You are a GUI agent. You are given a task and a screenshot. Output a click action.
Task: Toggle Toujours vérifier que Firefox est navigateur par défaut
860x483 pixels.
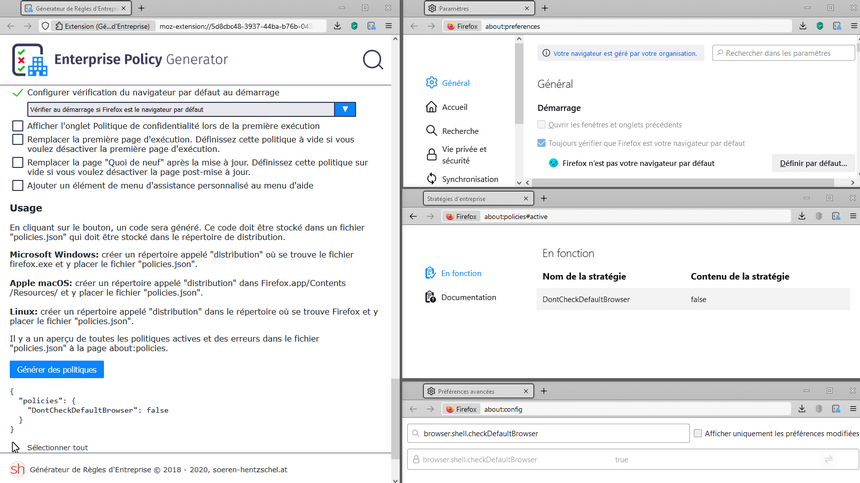542,143
